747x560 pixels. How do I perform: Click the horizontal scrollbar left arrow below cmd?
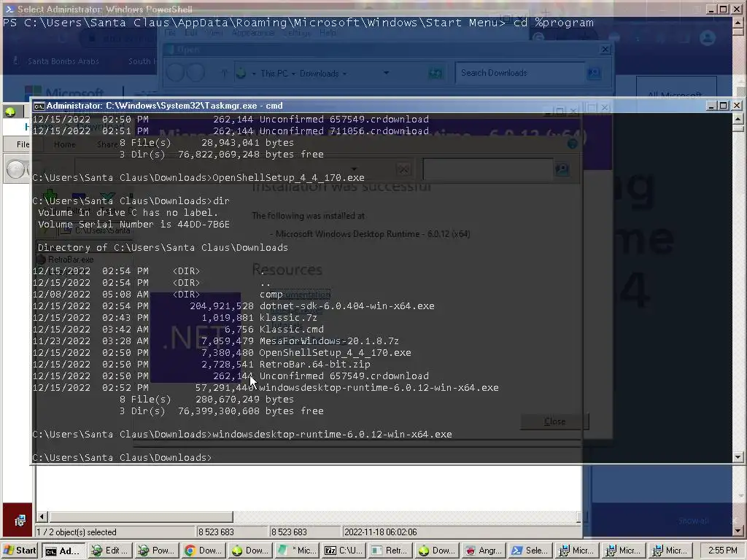coord(42,517)
